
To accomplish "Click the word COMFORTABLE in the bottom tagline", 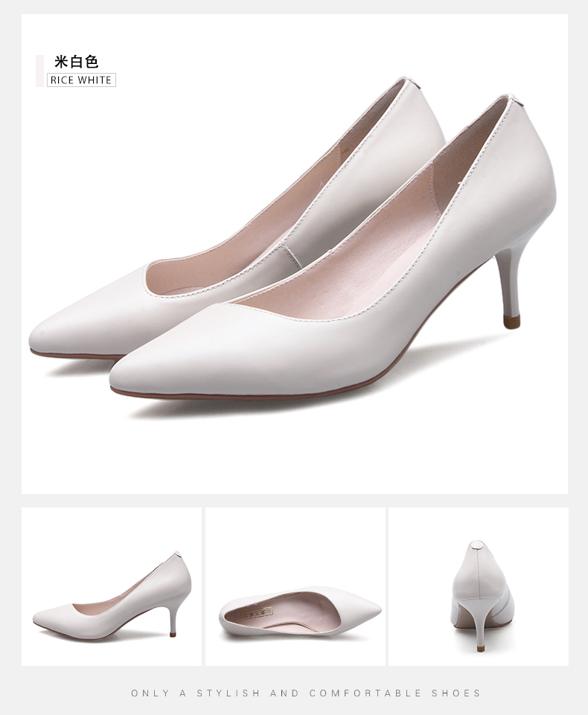I will [x=365, y=693].
